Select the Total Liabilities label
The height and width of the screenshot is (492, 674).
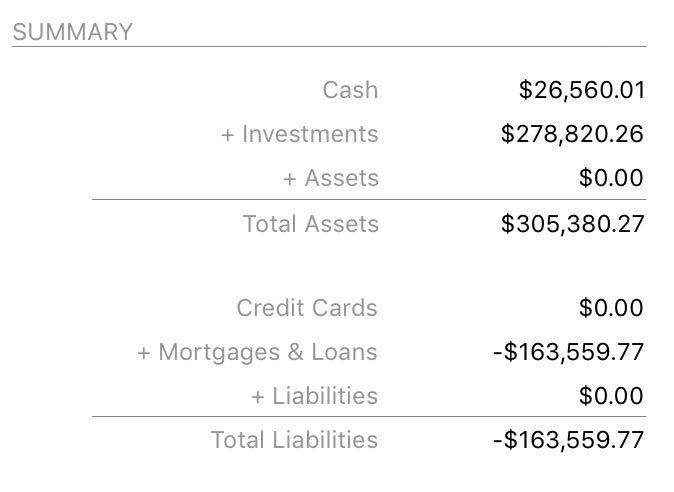[x=294, y=440]
